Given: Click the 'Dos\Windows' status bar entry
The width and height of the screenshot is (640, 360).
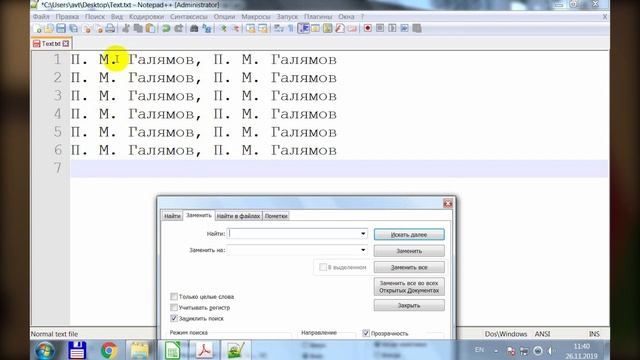Looking at the screenshot, I should point(506,334).
